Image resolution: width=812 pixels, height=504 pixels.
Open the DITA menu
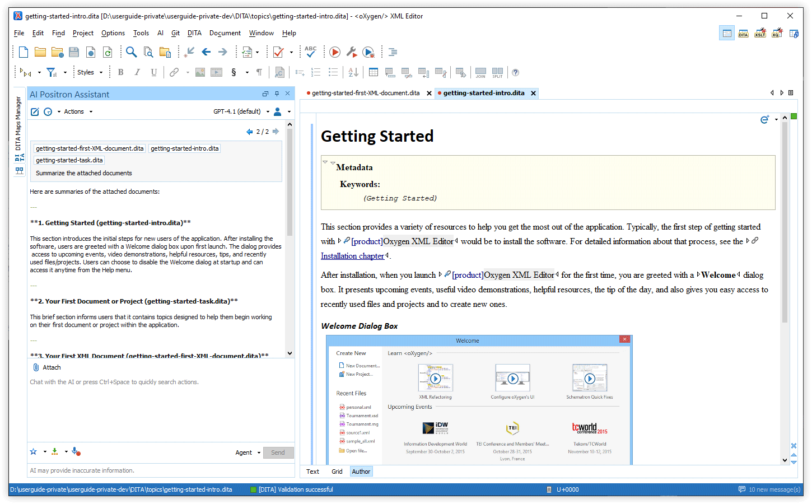[194, 33]
